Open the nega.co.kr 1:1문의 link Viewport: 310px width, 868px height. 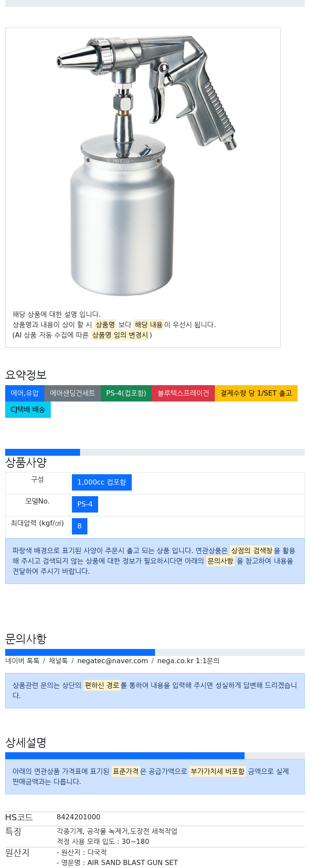pyautogui.click(x=188, y=661)
